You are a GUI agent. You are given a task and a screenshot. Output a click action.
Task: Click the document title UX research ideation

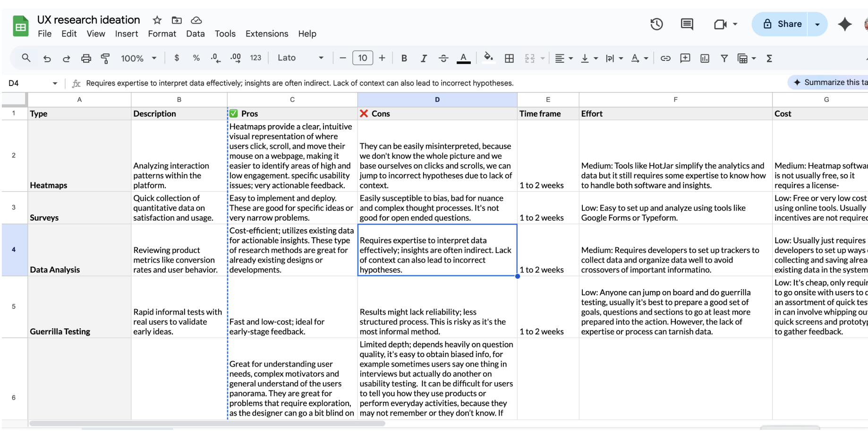coord(88,20)
